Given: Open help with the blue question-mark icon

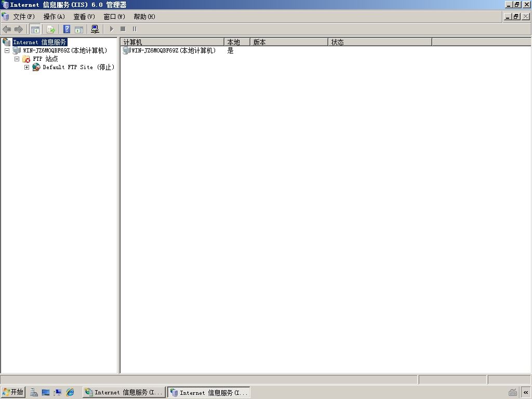Looking at the screenshot, I should point(67,29).
